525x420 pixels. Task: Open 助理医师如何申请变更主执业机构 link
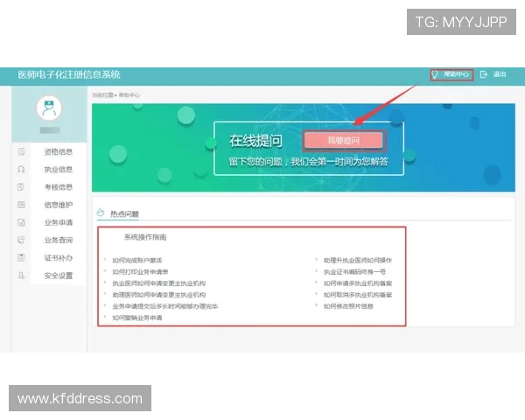tap(159, 295)
